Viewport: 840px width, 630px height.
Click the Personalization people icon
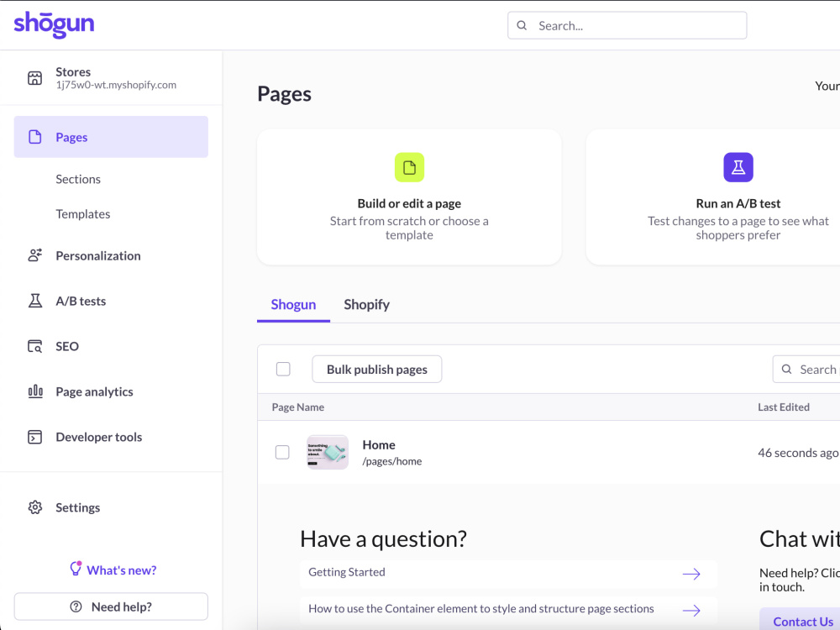[34, 255]
